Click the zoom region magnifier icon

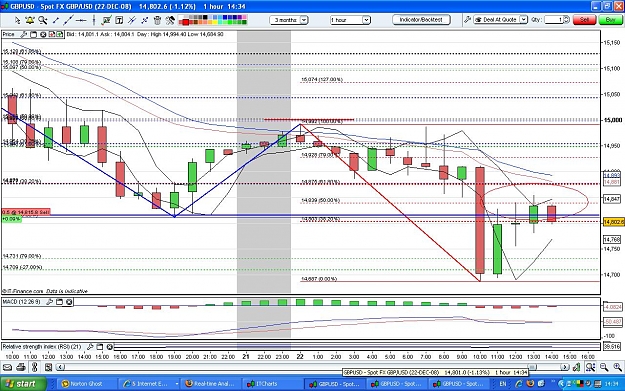tap(590, 367)
